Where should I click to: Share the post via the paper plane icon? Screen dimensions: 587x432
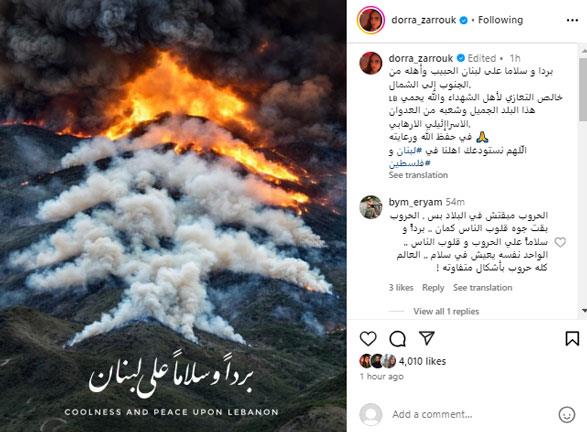pos(426,338)
